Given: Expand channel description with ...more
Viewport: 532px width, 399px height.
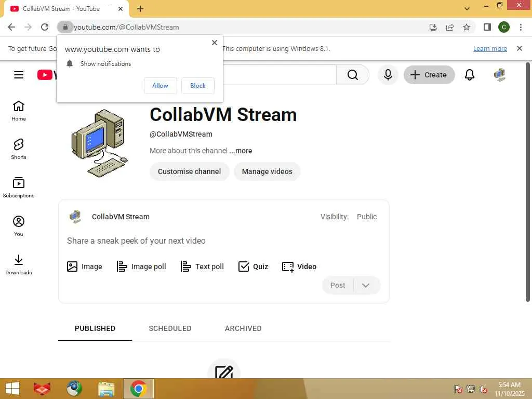Looking at the screenshot, I should [x=241, y=151].
